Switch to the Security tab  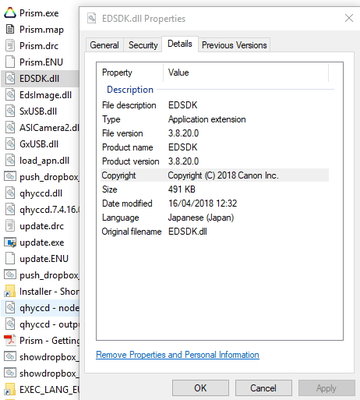point(143,45)
